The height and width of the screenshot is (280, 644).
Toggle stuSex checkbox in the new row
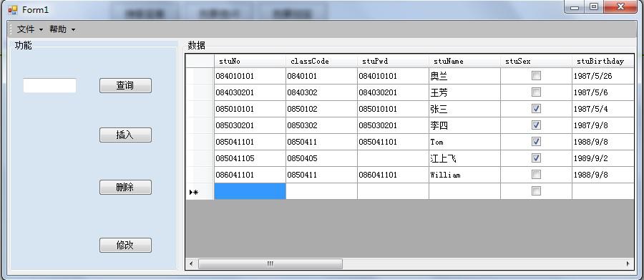pyautogui.click(x=536, y=190)
